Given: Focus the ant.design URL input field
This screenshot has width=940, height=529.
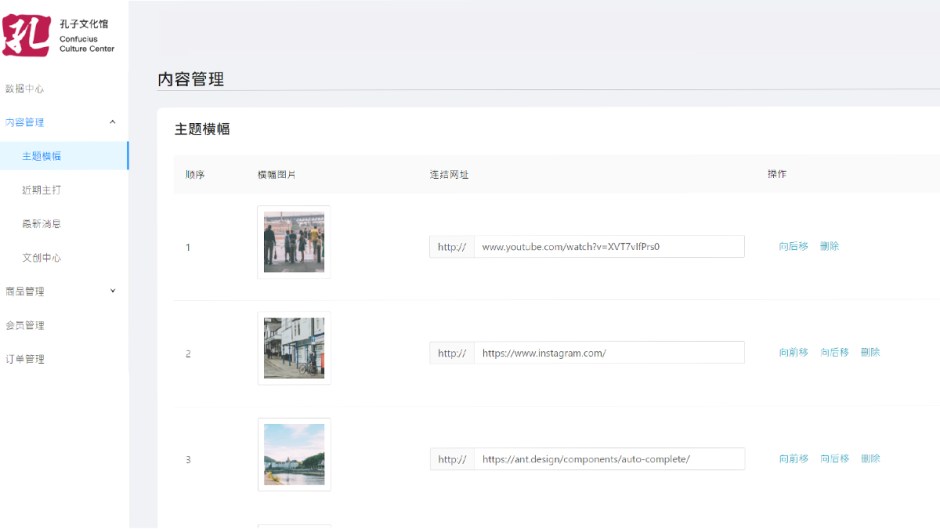Looking at the screenshot, I should pos(609,459).
